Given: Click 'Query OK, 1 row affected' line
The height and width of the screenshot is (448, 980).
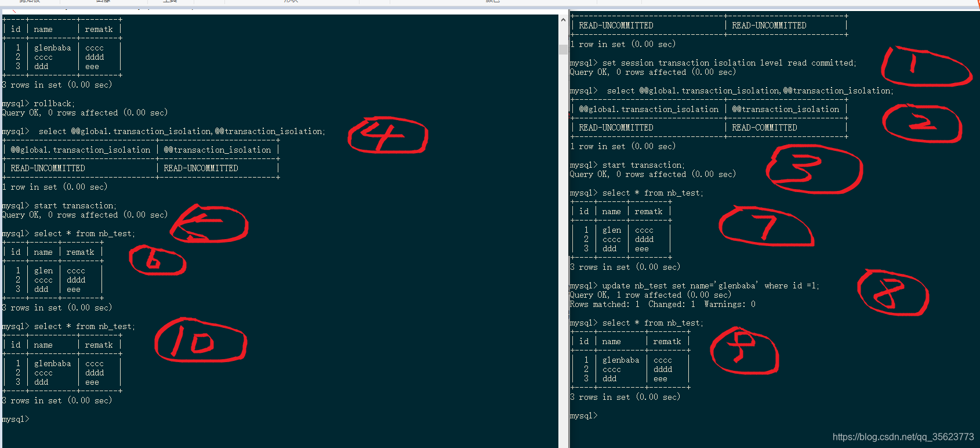Looking at the screenshot, I should click(650, 295).
